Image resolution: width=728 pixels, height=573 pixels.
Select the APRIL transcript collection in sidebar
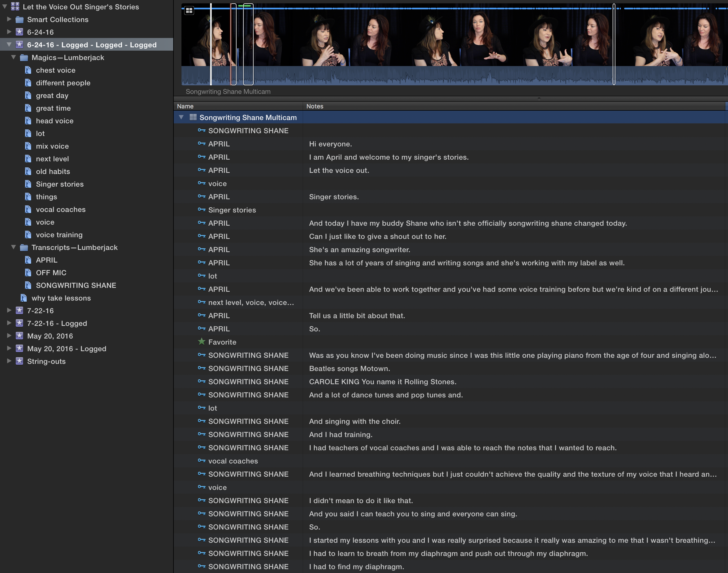point(47,260)
